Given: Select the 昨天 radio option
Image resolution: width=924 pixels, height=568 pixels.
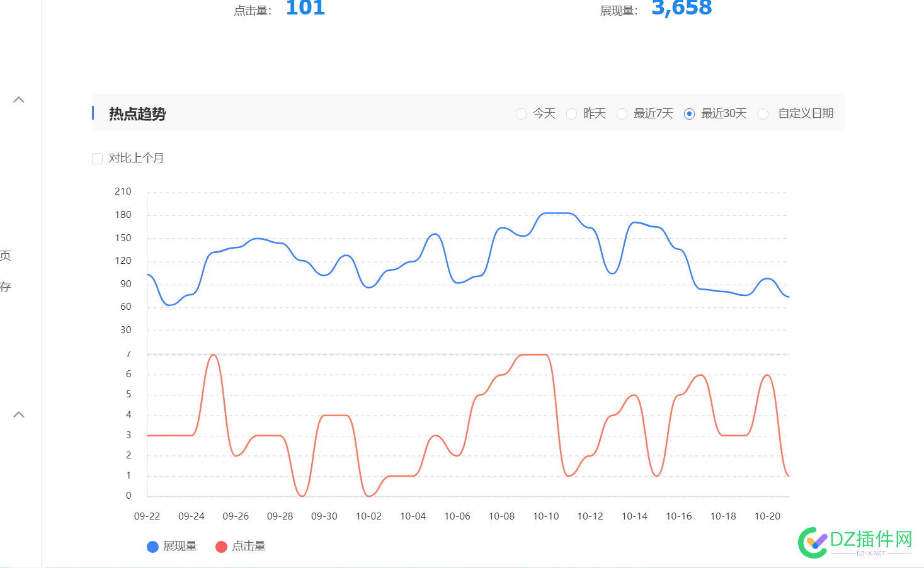Looking at the screenshot, I should tap(571, 114).
